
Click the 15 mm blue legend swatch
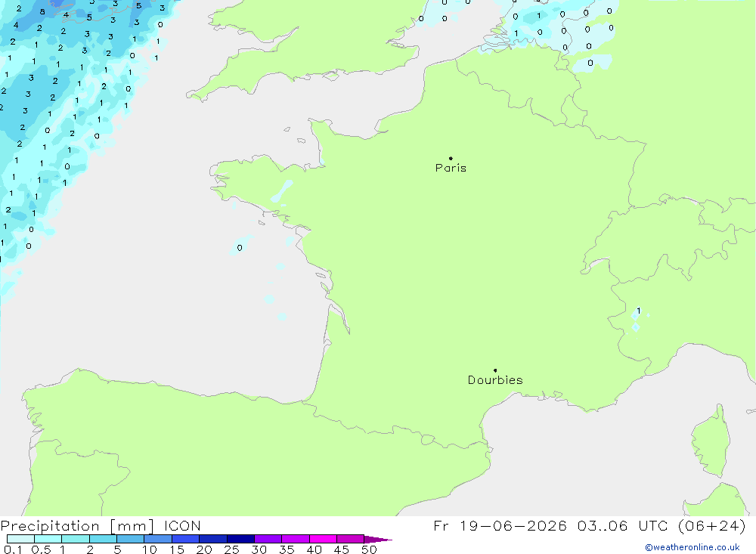tap(185, 539)
